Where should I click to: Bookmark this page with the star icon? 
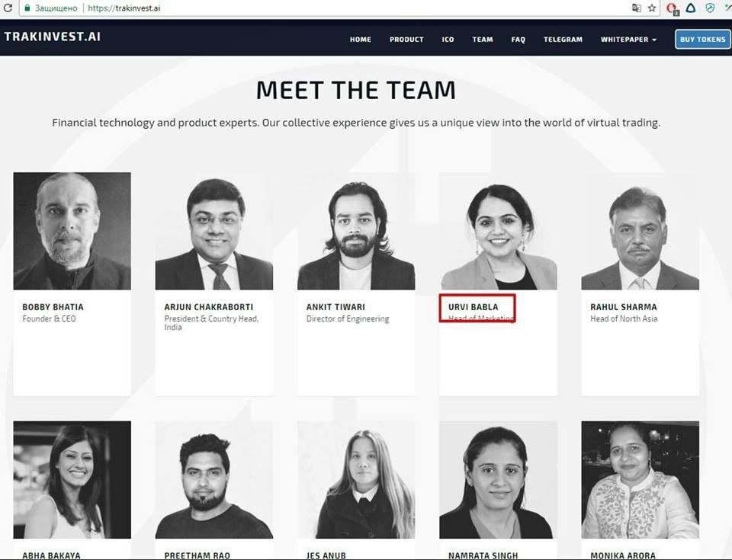click(652, 8)
